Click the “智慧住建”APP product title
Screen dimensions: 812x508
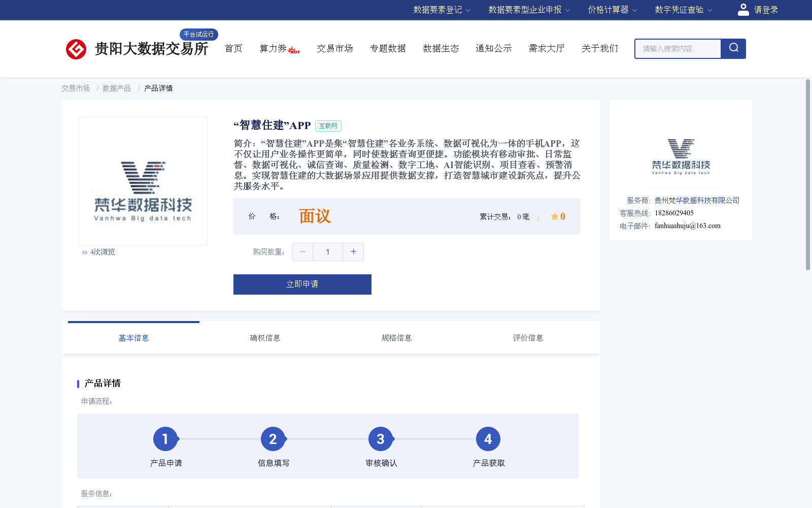[x=272, y=125]
